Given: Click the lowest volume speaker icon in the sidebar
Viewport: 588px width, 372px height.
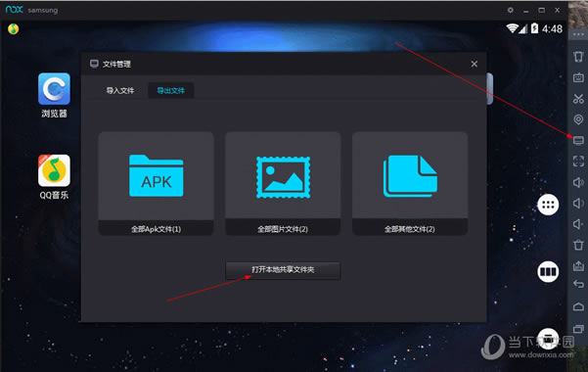Looking at the screenshot, I should (x=578, y=224).
